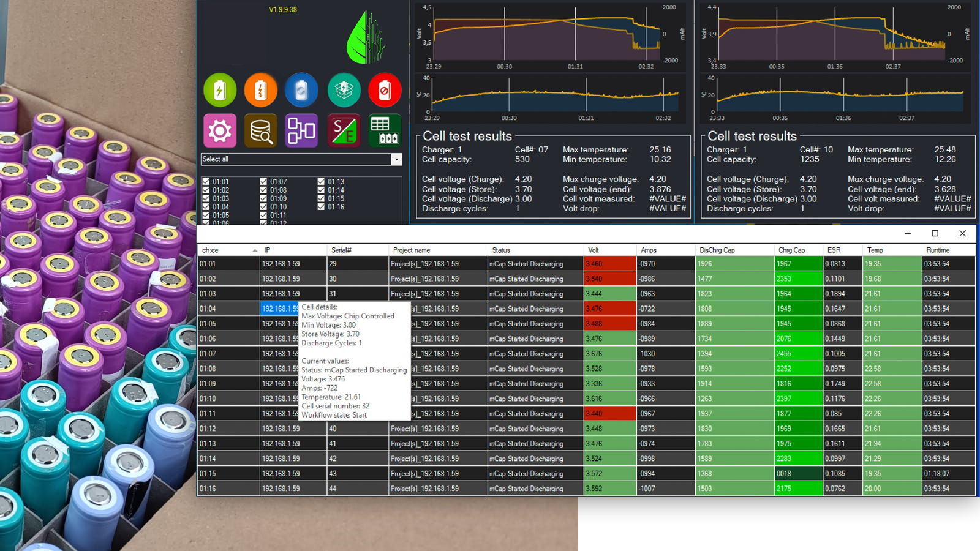Select row 01:02 channel cell
Viewport: 980px width, 551px height.
(229, 279)
